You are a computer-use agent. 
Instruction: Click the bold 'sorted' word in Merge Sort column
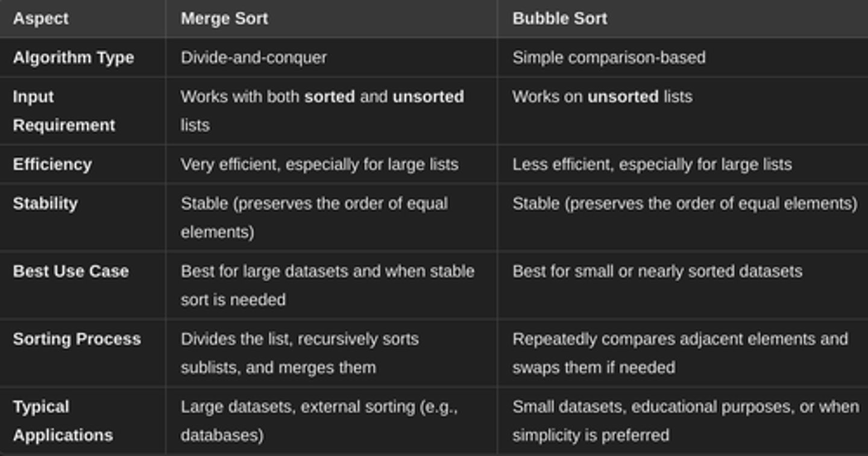(x=330, y=97)
